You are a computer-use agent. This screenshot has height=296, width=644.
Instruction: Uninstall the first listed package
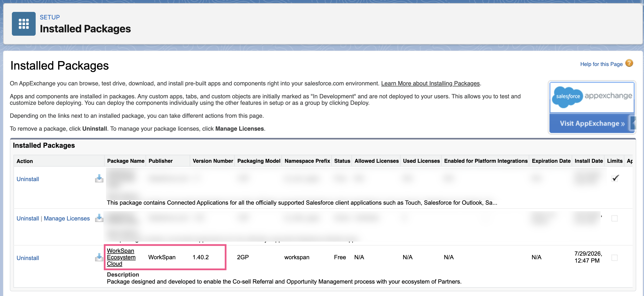[28, 179]
